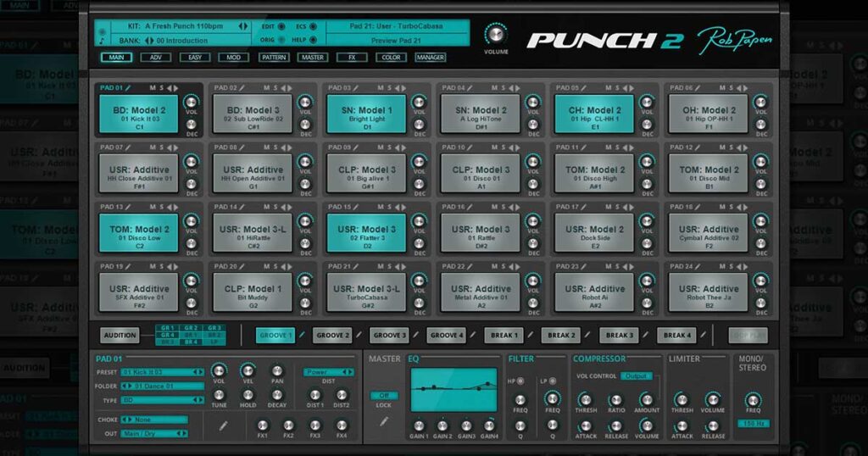Switch to the MOD tab
The width and height of the screenshot is (868, 456).
click(x=234, y=57)
